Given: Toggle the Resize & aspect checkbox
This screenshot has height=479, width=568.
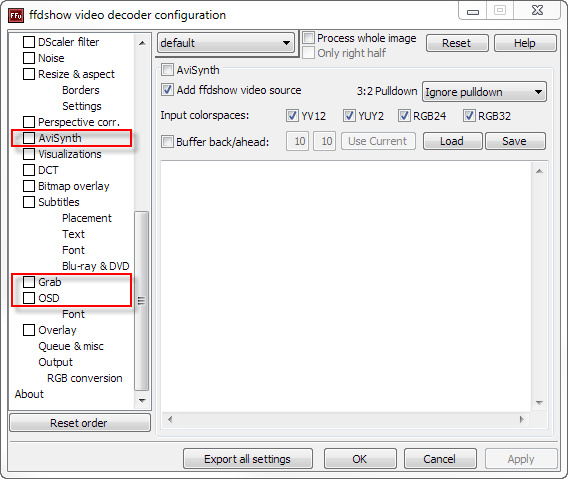Looking at the screenshot, I should tap(29, 74).
